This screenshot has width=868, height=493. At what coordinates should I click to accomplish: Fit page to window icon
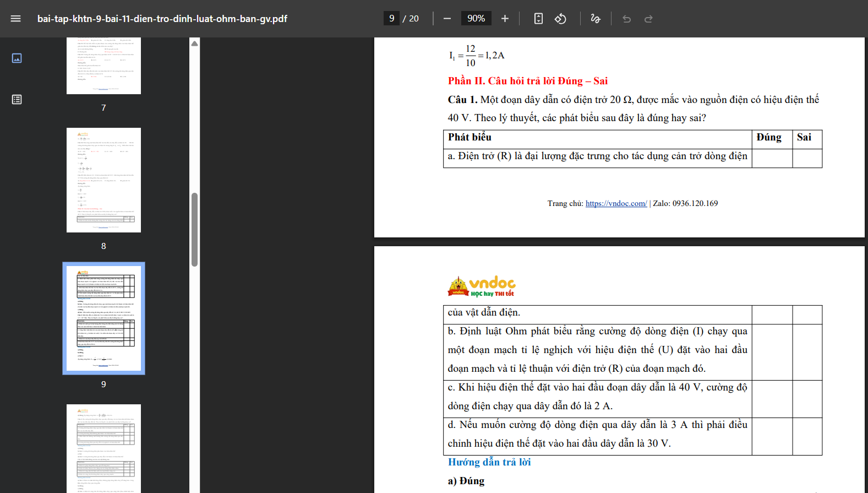coord(538,19)
